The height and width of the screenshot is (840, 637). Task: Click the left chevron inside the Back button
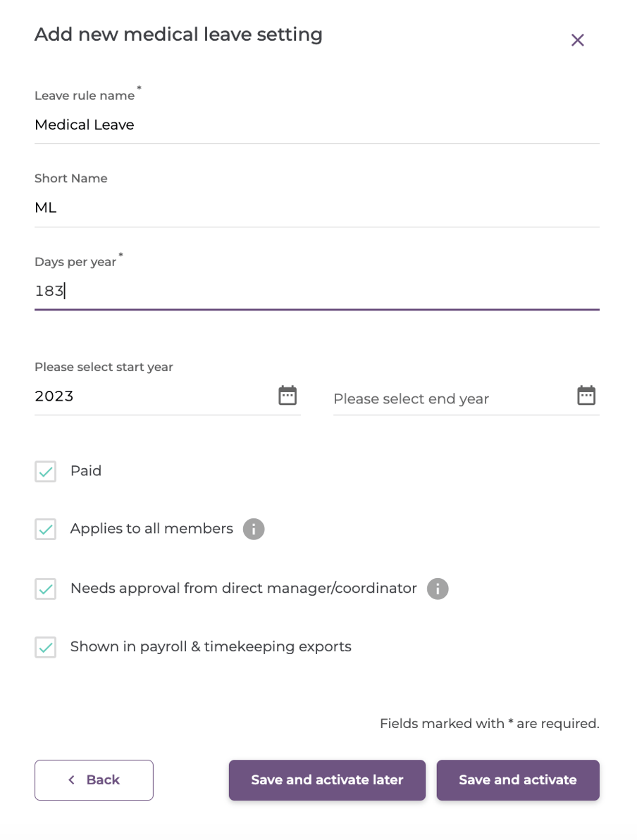tap(70, 779)
